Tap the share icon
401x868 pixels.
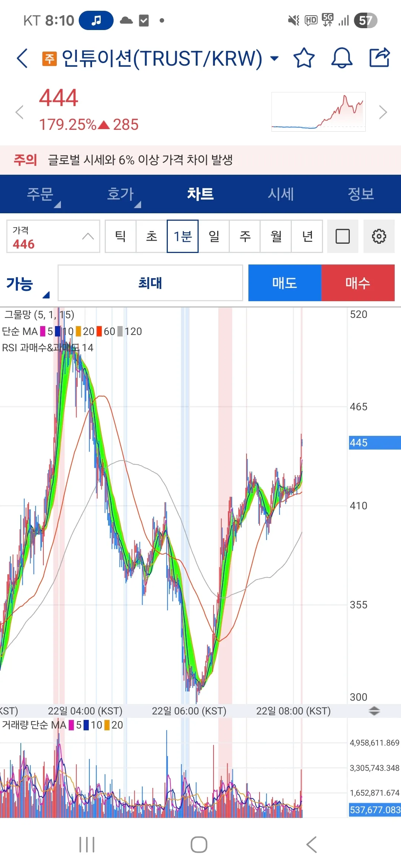point(379,57)
